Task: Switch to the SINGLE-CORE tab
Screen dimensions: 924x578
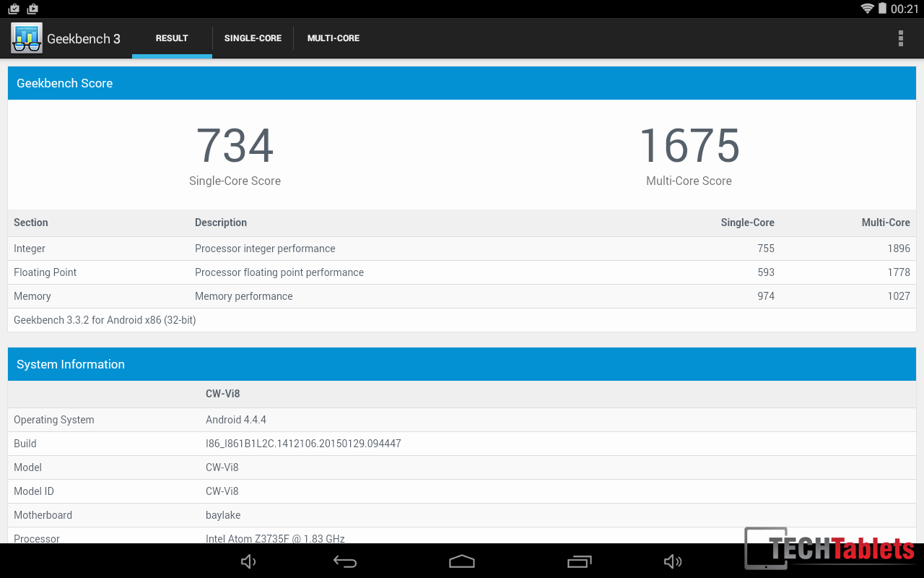Action: pyautogui.click(x=253, y=38)
